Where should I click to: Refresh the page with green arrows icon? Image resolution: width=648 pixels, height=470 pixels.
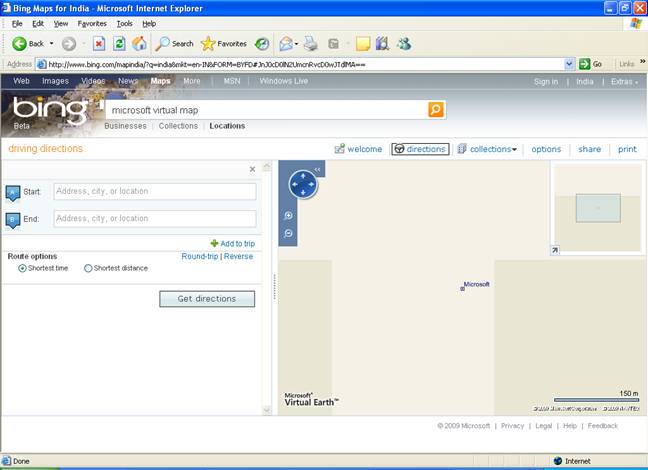[119, 43]
